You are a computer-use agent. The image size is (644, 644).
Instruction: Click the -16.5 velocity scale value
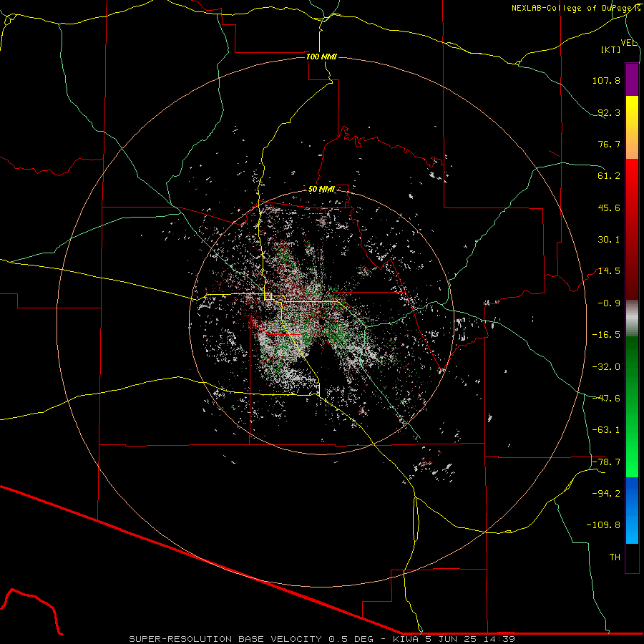(606, 335)
